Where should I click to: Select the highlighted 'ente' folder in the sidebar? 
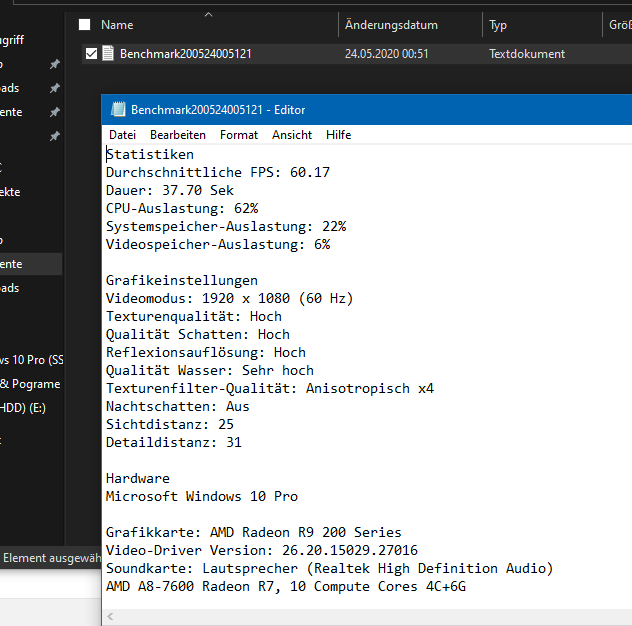pos(31,264)
